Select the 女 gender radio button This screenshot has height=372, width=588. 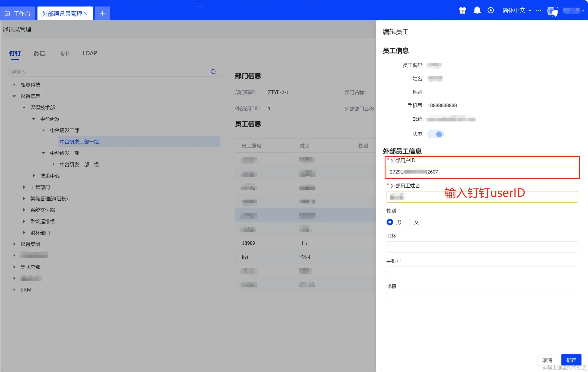[408, 222]
